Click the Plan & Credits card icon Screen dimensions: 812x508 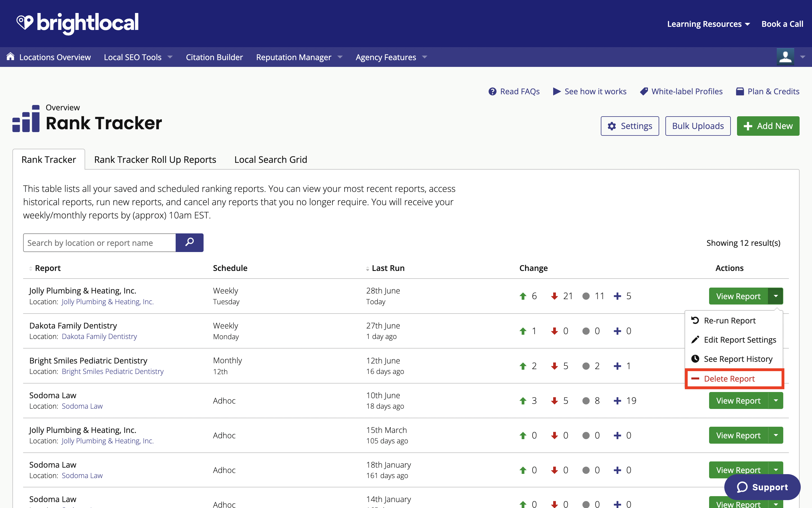(740, 91)
